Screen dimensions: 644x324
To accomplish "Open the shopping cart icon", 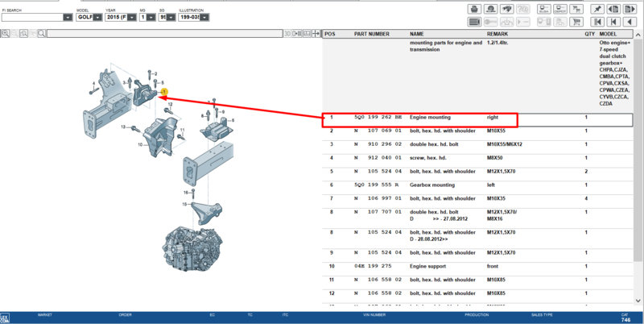I will coord(576,22).
